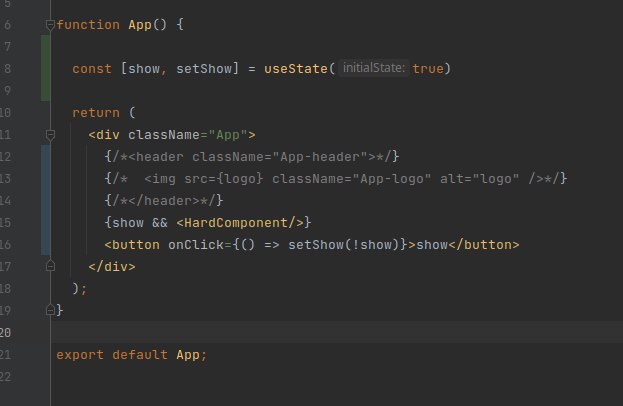Click the HardComponent tag
This screenshot has width=623, height=406.
click(x=241, y=222)
